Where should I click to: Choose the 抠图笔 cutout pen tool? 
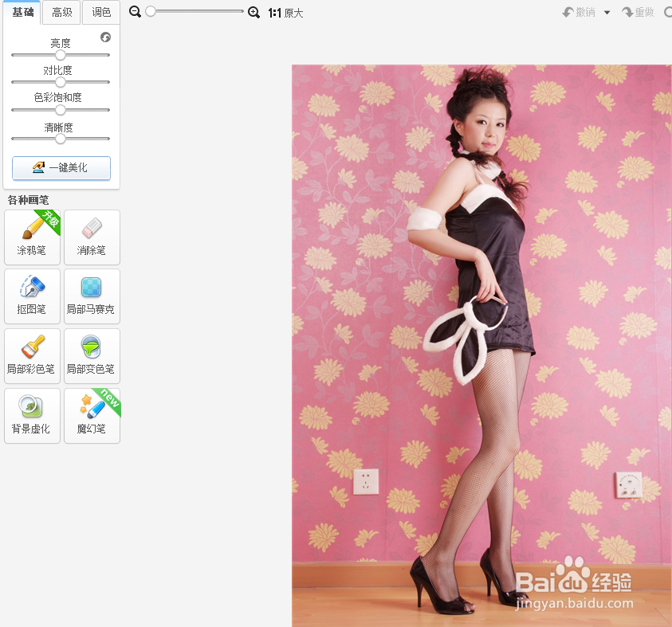[32, 296]
